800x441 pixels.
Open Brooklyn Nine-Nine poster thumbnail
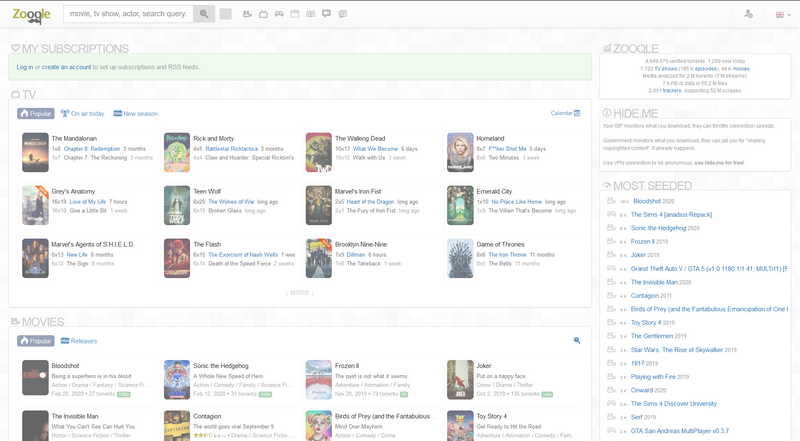(319, 258)
